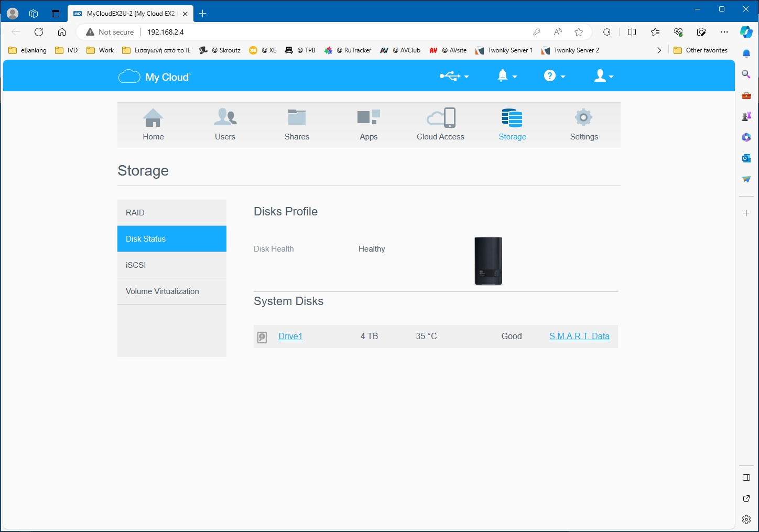
Task: Click the My Cloud logo
Action: click(155, 77)
